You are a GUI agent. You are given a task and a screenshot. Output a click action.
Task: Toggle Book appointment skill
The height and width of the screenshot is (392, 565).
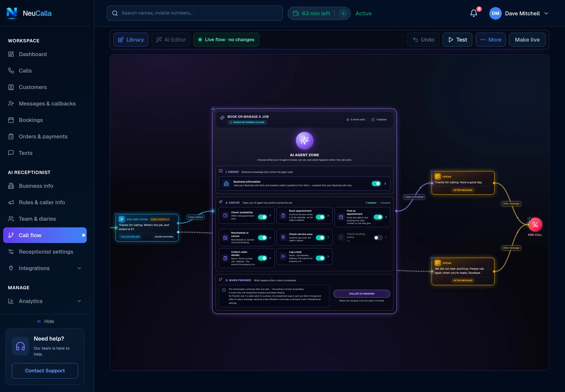pyautogui.click(x=320, y=217)
